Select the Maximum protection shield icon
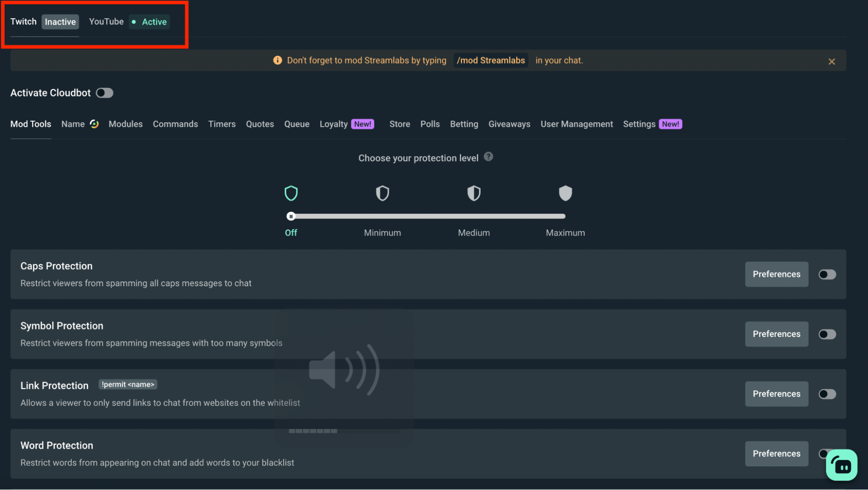Screen dimensions: 868x490 pos(565,193)
